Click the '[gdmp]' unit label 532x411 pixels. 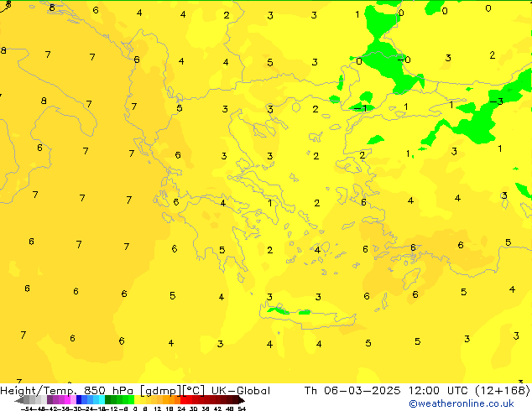[x=161, y=391]
